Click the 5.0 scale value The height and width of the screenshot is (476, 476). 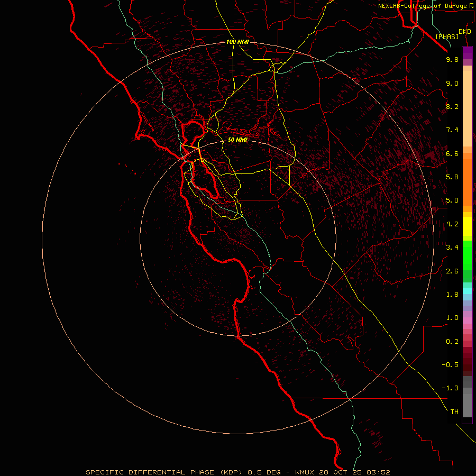452,200
